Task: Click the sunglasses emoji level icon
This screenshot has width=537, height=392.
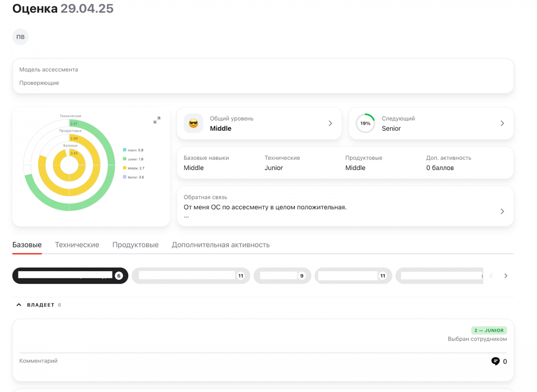Action: [x=193, y=123]
